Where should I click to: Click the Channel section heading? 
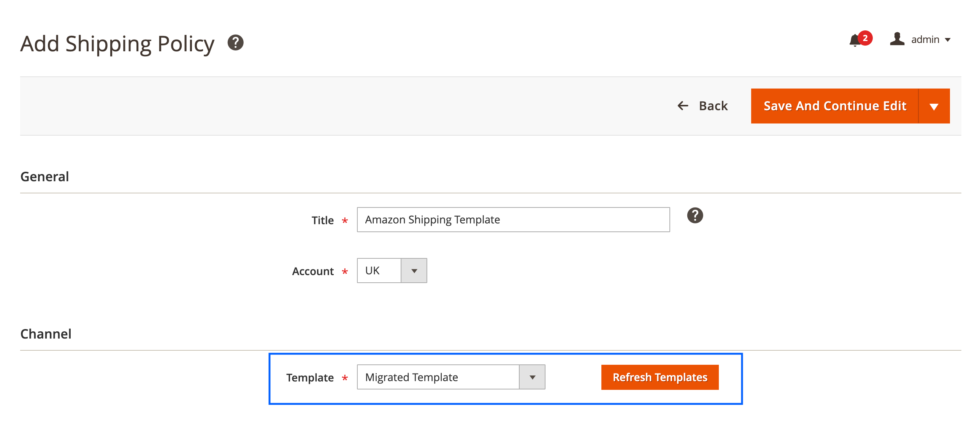(x=46, y=334)
